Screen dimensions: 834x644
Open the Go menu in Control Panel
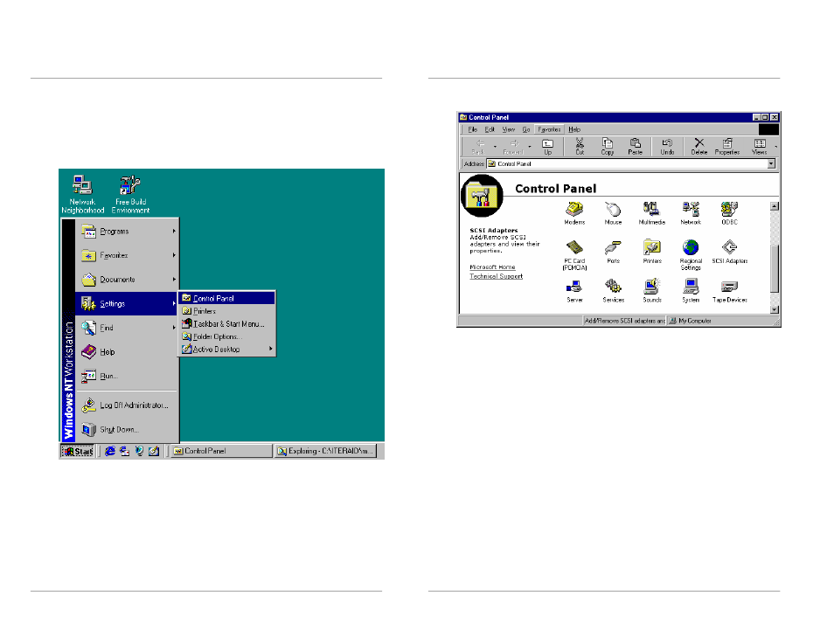coord(525,129)
